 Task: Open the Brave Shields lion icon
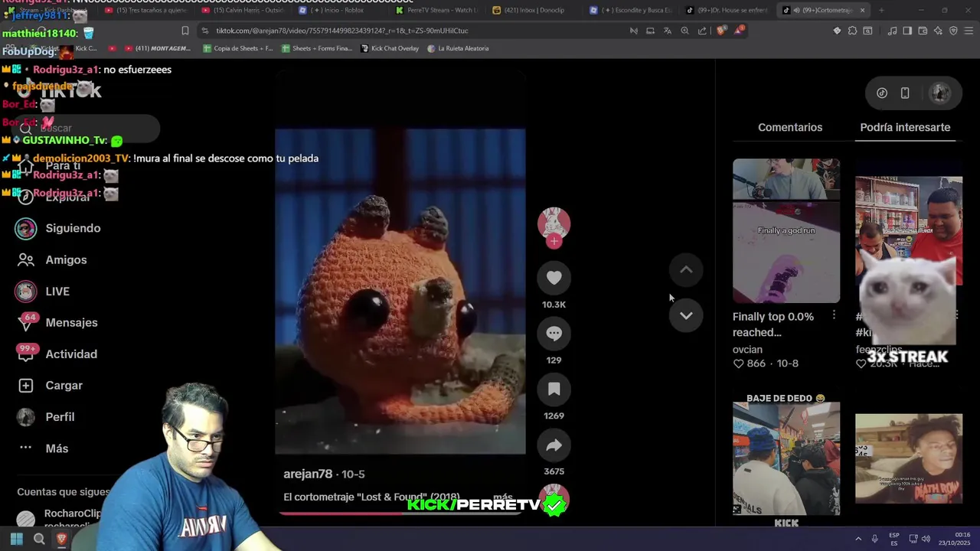[721, 31]
